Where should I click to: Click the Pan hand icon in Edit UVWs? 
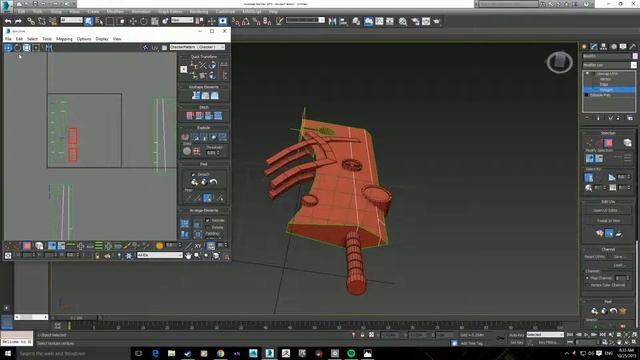click(188, 256)
